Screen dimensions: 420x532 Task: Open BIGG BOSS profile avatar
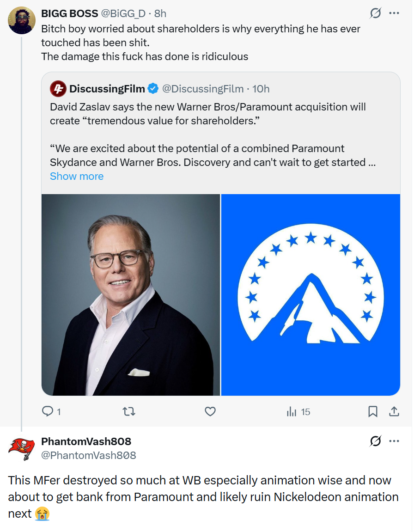(22, 20)
